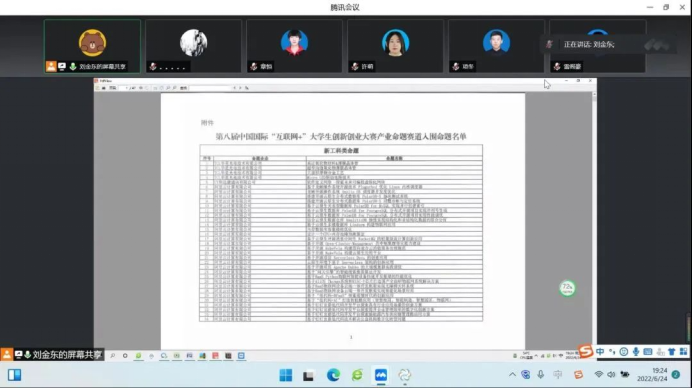Screen dimensions: 693x389
Task: Open the Windows Start menu
Action: pos(286,375)
